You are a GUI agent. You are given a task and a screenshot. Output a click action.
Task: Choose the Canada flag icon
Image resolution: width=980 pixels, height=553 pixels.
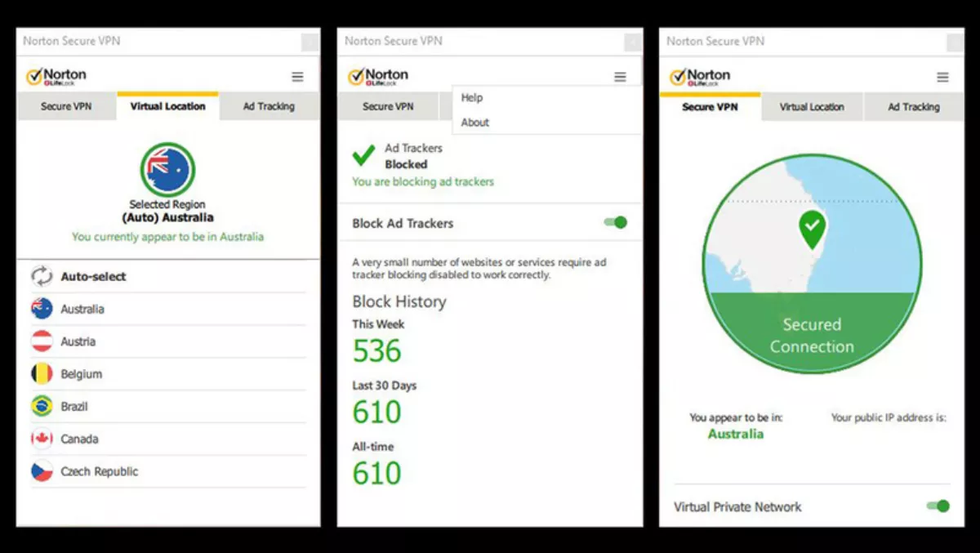point(42,439)
